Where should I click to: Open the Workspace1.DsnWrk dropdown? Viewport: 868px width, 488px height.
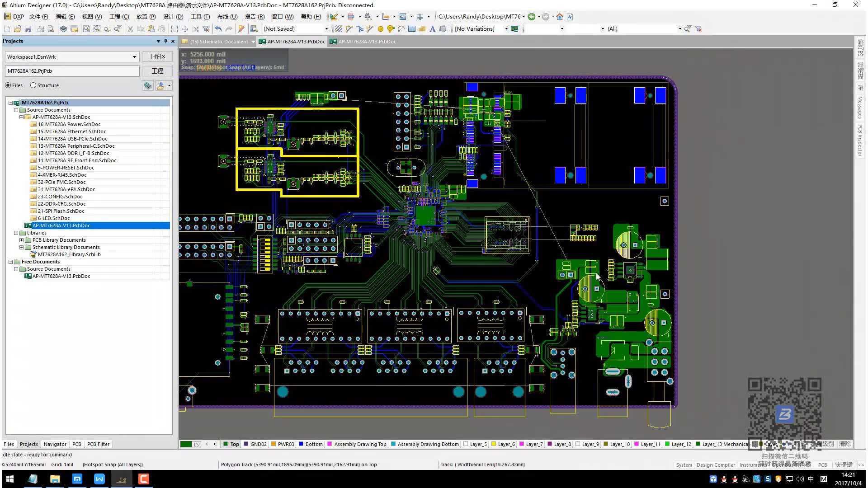[134, 57]
